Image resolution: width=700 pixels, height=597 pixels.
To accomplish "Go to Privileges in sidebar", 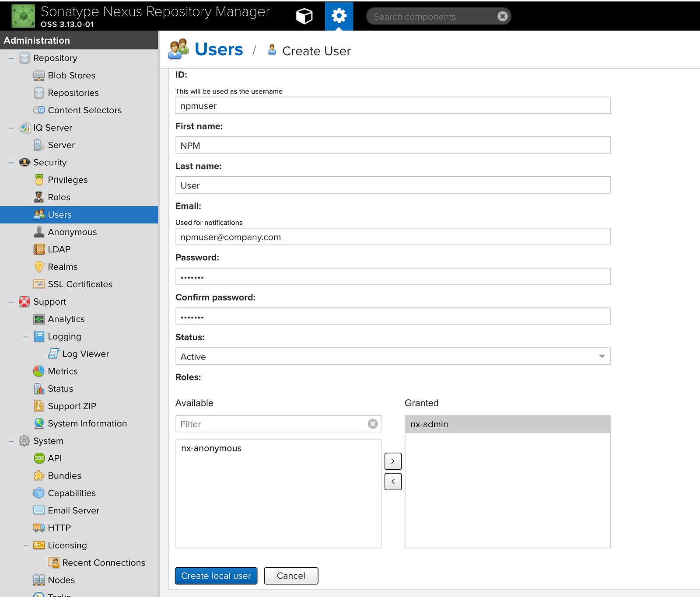I will point(68,180).
